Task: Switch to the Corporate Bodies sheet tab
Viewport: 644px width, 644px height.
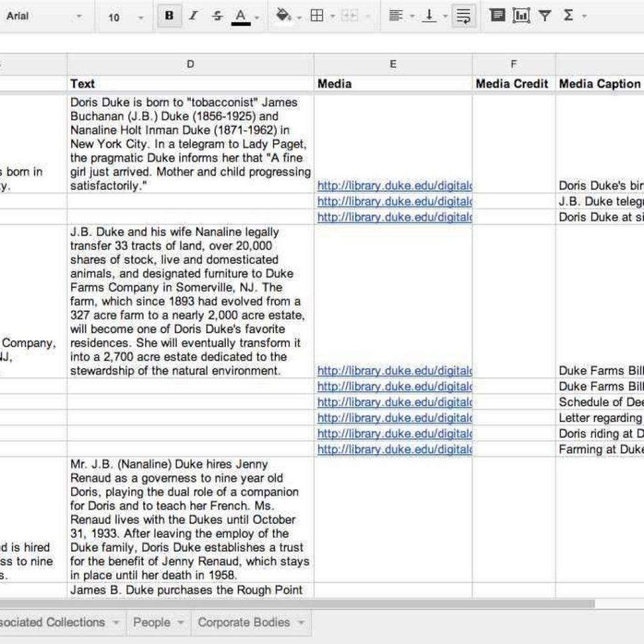Action: (x=242, y=623)
